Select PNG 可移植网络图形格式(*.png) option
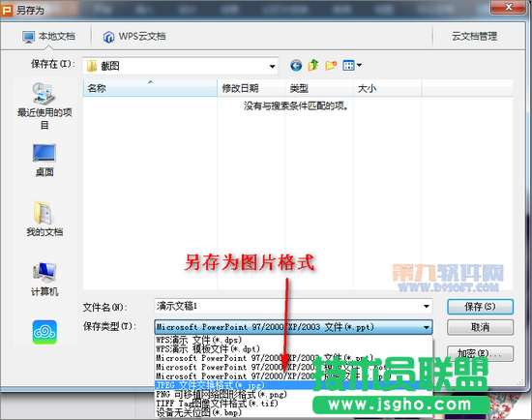 [293, 395]
